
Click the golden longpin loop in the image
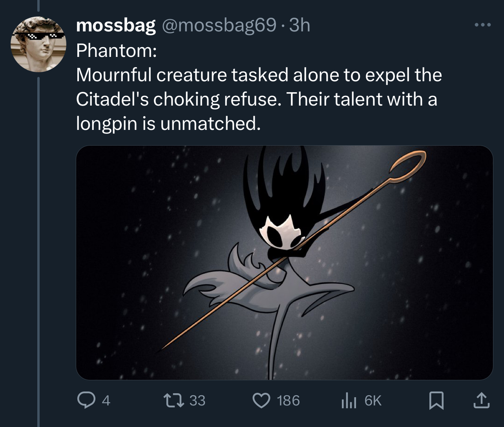[407, 166]
